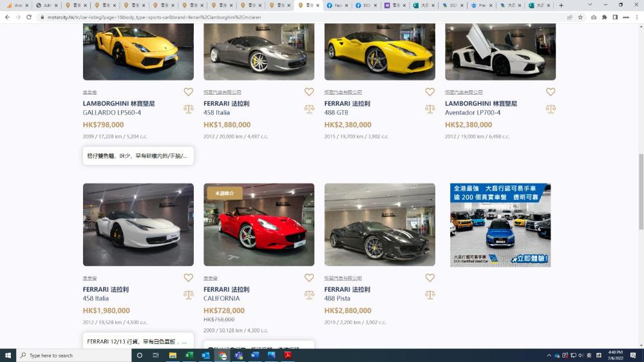Open GALLARDO LP560-4 listing title
Screen dimensions: 644x362
(x=111, y=113)
